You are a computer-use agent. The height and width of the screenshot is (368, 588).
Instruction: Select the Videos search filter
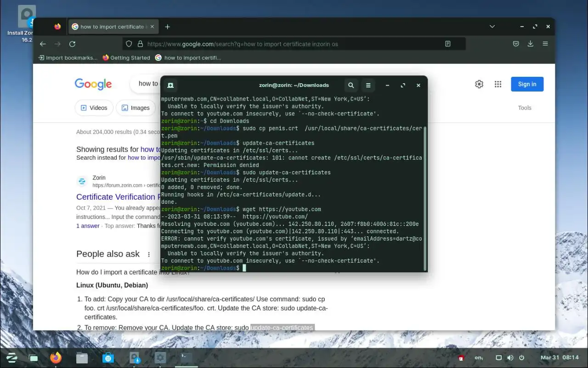[x=94, y=108]
